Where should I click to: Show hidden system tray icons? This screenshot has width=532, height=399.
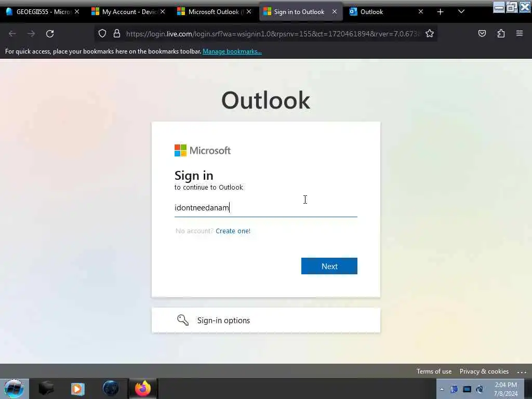(442, 389)
